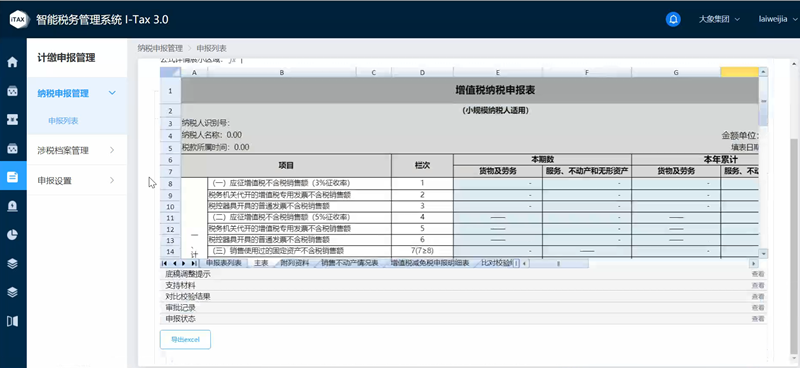Click the 纳税申报管理 breadcrumb link
800x368 pixels.
[160, 48]
